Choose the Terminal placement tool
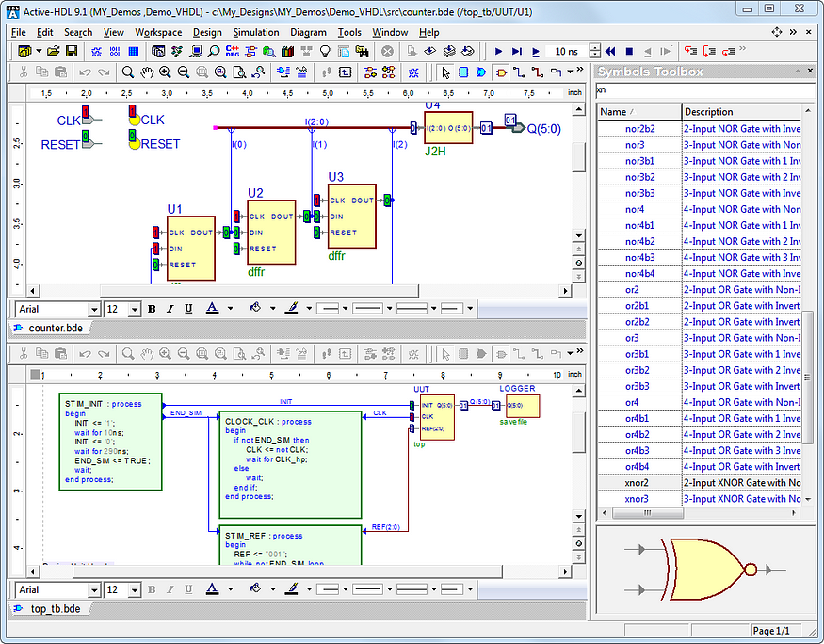The image size is (824, 644). click(x=556, y=72)
